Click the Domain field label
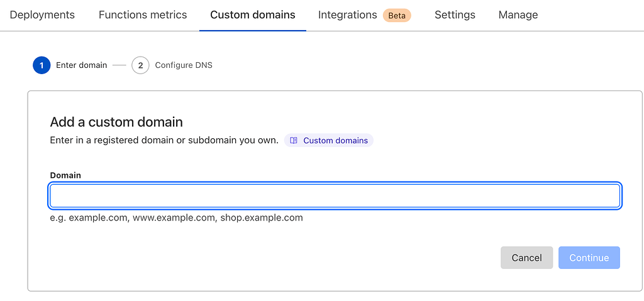 click(65, 175)
